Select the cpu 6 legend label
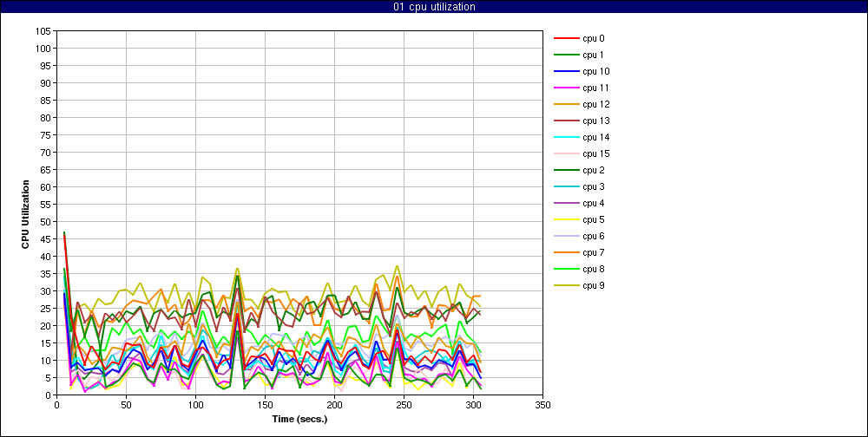 pos(594,236)
